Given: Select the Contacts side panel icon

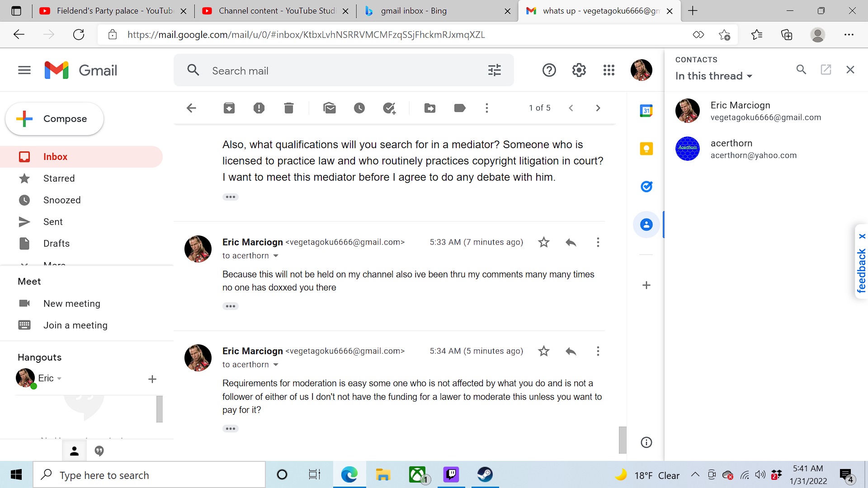Looking at the screenshot, I should tap(646, 225).
